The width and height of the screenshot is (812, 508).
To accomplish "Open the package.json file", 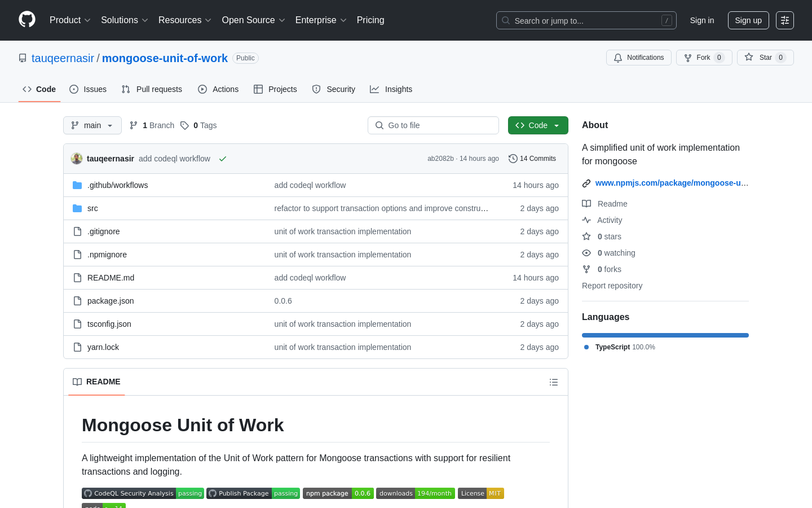I will 111,301.
